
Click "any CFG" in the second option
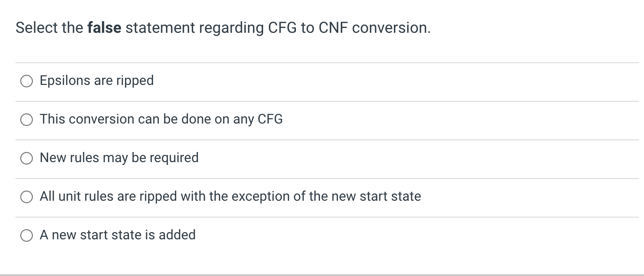coord(258,119)
